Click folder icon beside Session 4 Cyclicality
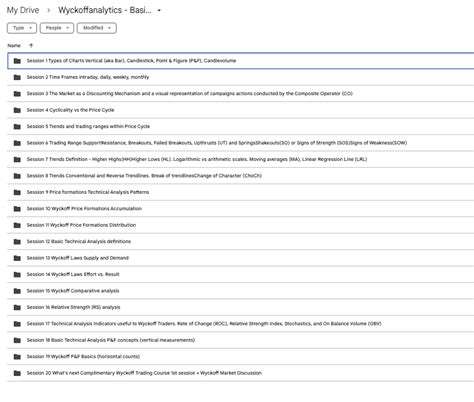474x402 pixels. tap(17, 110)
